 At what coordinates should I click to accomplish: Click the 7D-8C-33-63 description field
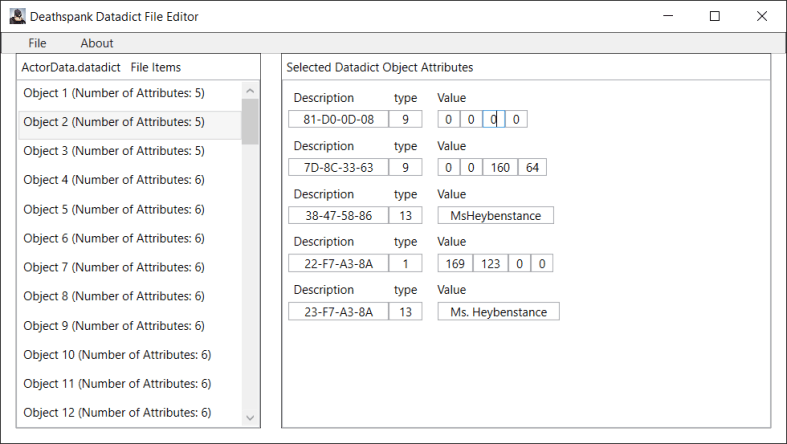click(x=338, y=168)
